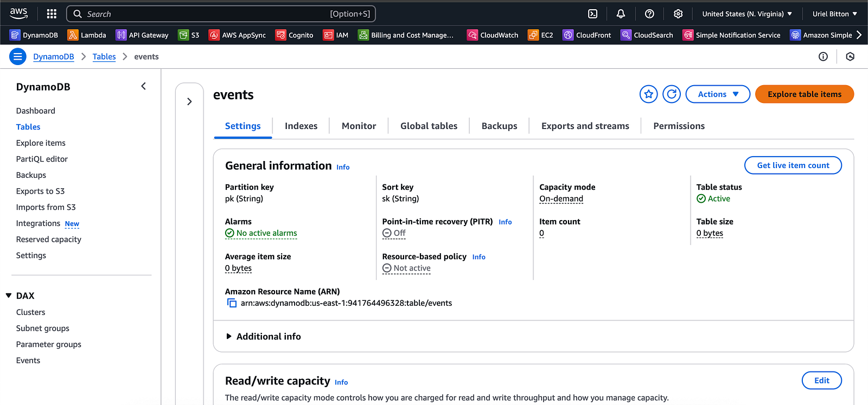
Task: Switch to the Indexes tab
Action: pyautogui.click(x=301, y=126)
